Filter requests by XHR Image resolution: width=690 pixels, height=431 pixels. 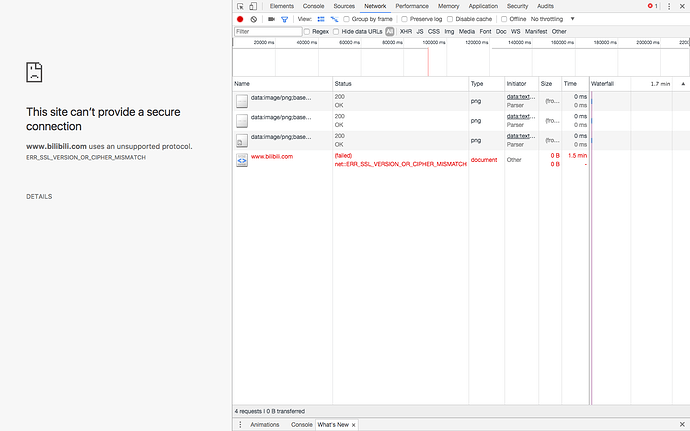[x=406, y=32]
